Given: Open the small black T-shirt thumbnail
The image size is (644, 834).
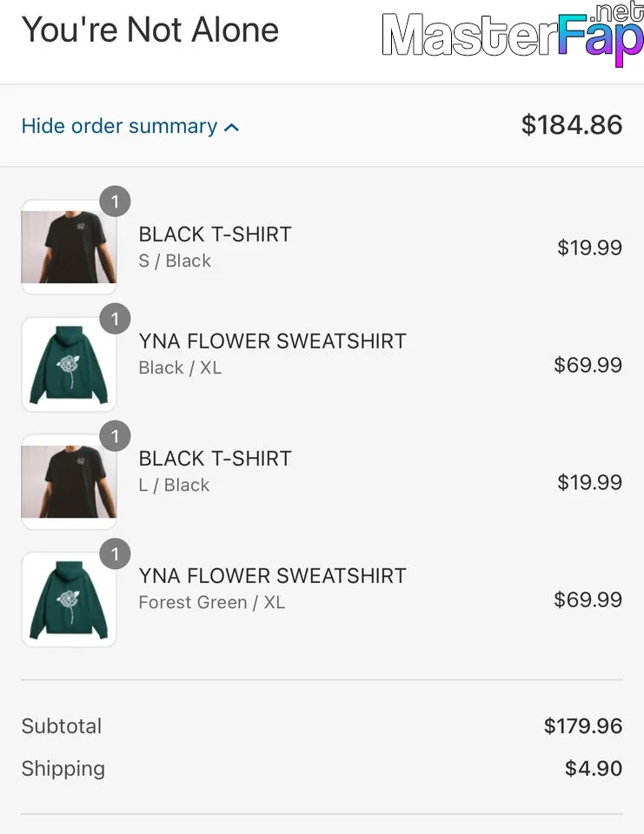Looking at the screenshot, I should (x=69, y=248).
